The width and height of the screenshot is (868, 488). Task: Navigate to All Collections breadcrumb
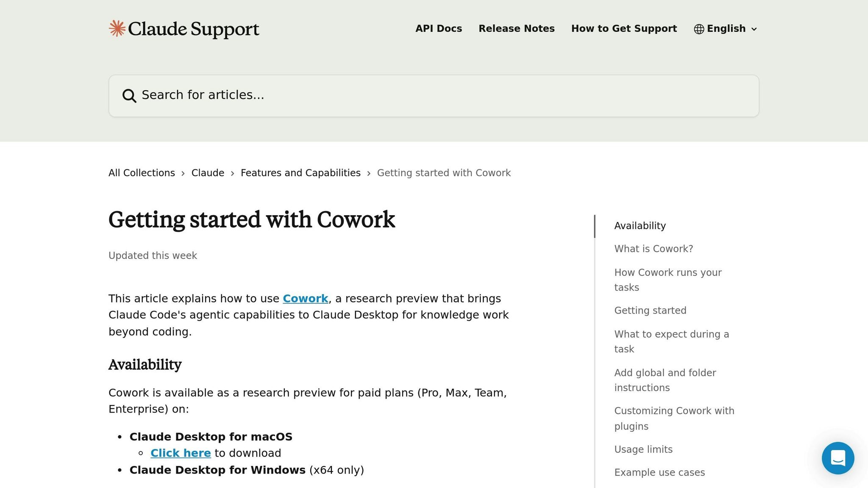[142, 173]
